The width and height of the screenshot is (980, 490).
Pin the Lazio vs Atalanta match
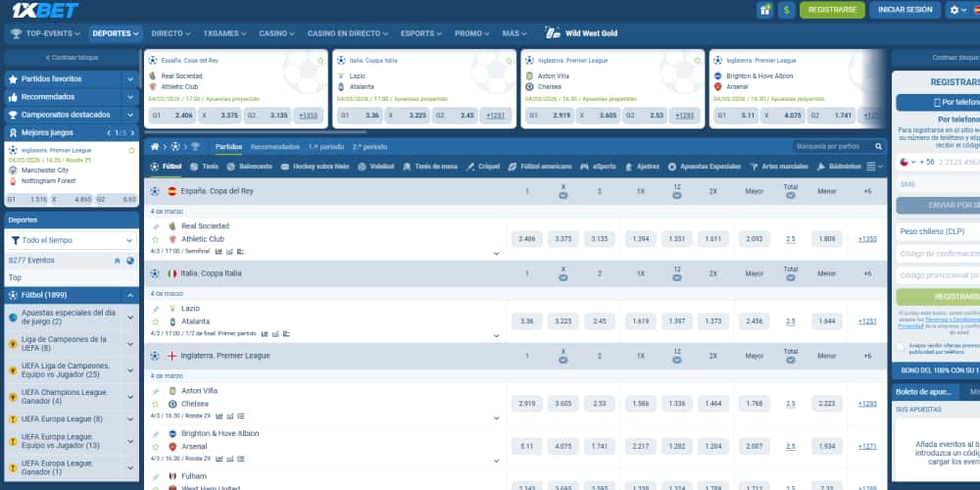(156, 309)
